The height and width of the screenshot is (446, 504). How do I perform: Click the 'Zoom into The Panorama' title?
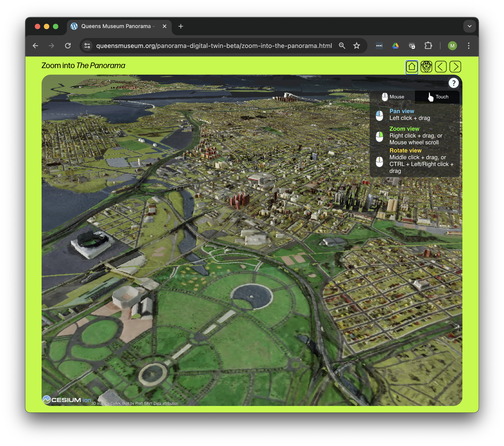coord(83,66)
